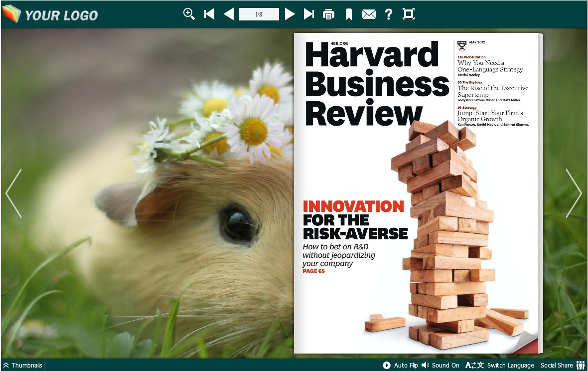This screenshot has height=371, width=588.
Task: Click the curled page corner of the cover
Action: (x=527, y=342)
